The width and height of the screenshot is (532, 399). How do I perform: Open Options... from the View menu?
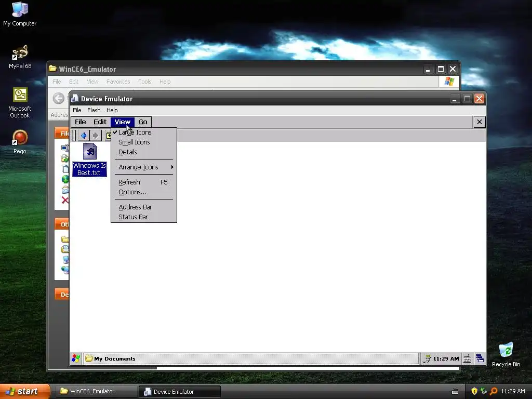(x=144, y=192)
